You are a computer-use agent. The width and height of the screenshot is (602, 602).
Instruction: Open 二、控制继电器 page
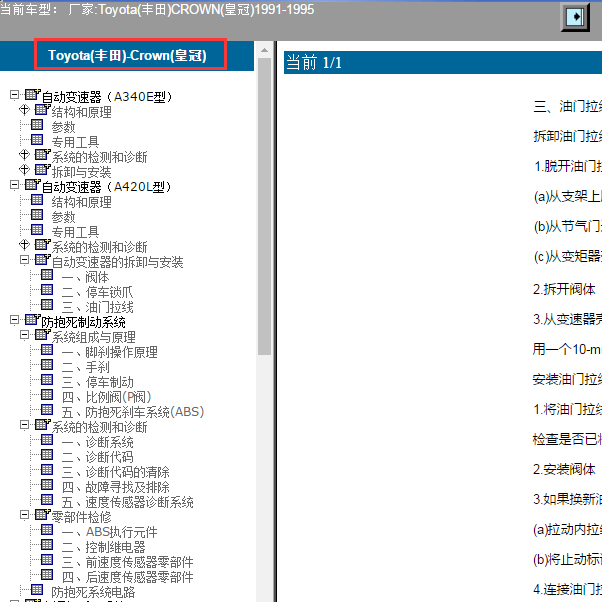(x=103, y=547)
